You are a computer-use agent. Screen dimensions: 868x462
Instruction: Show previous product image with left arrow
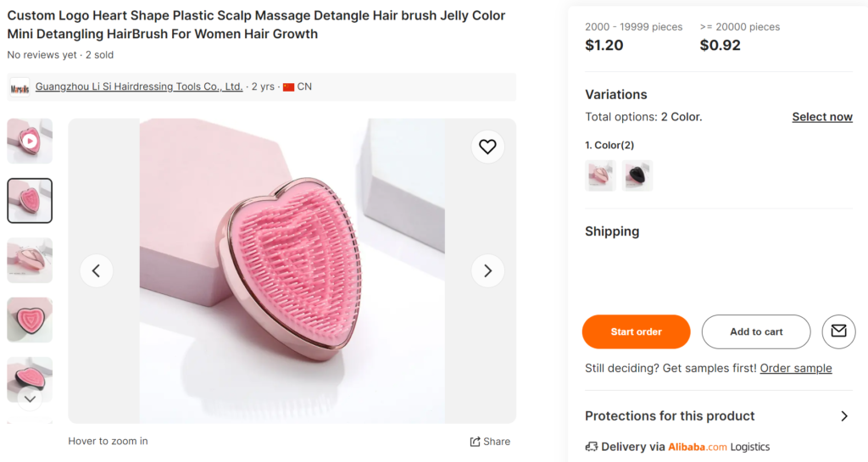[x=96, y=271]
